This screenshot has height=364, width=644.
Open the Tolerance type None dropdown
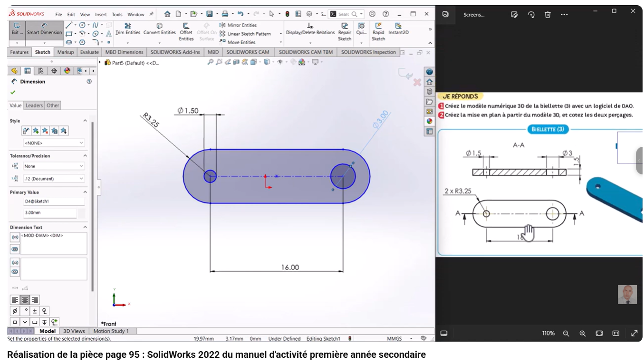[x=54, y=166]
